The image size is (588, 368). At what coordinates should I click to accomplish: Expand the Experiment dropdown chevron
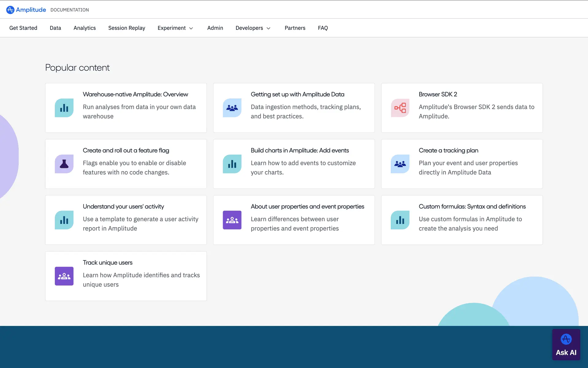(191, 28)
